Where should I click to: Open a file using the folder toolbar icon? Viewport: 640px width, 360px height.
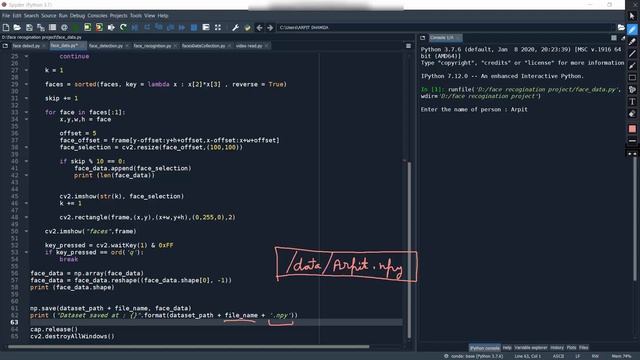pyautogui.click(x=17, y=27)
